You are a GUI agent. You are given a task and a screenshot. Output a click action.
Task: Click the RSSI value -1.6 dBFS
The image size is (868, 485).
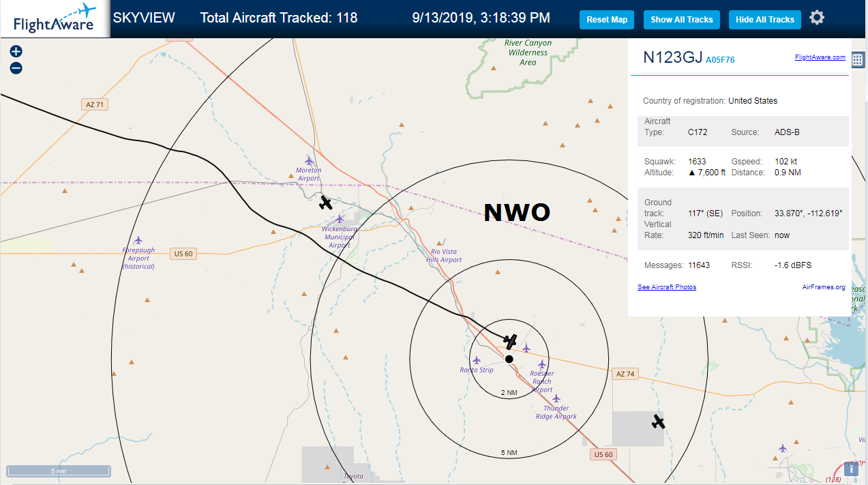[x=793, y=265]
